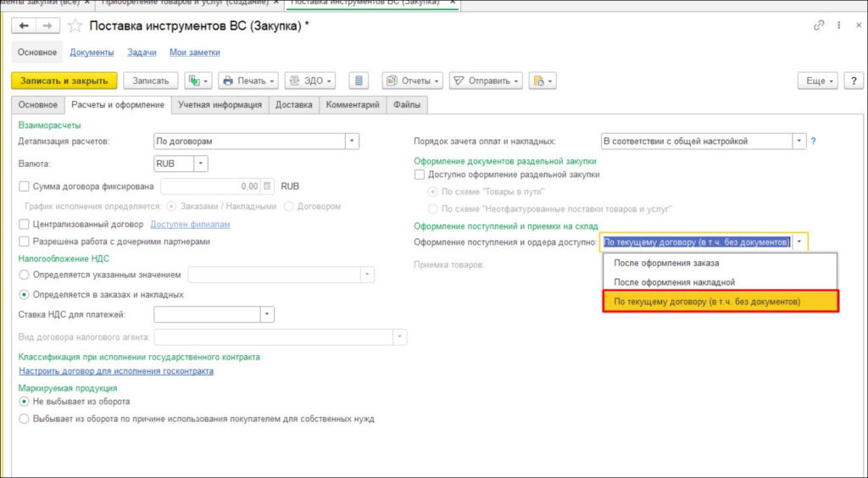Open the Задачи link

click(142, 53)
